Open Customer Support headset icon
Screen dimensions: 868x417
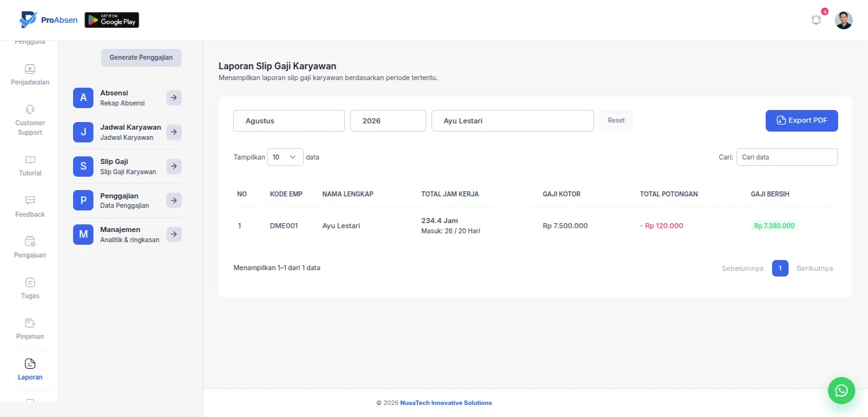pyautogui.click(x=30, y=109)
